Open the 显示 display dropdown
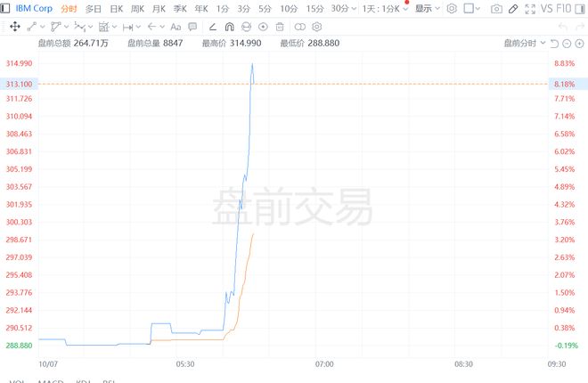This screenshot has height=383, width=588. click(427, 8)
